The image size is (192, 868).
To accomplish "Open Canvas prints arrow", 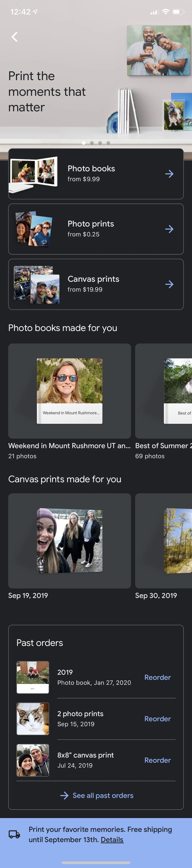I will tap(169, 284).
